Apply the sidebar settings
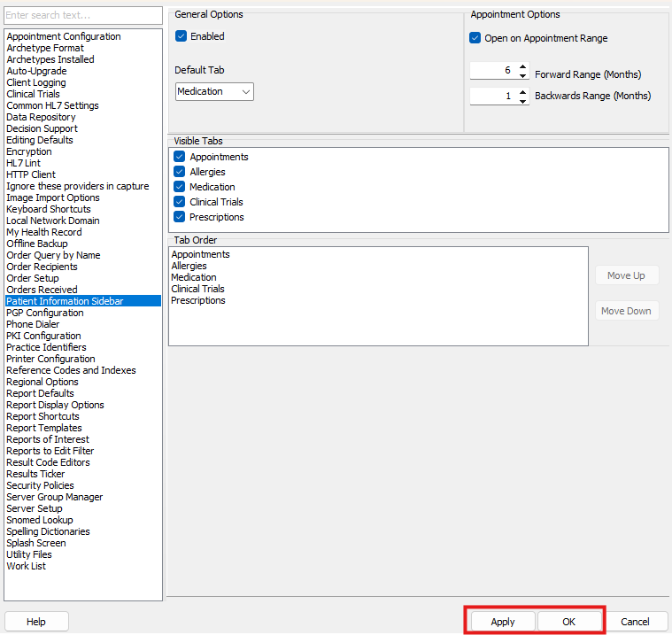The image size is (672, 635). tap(502, 622)
